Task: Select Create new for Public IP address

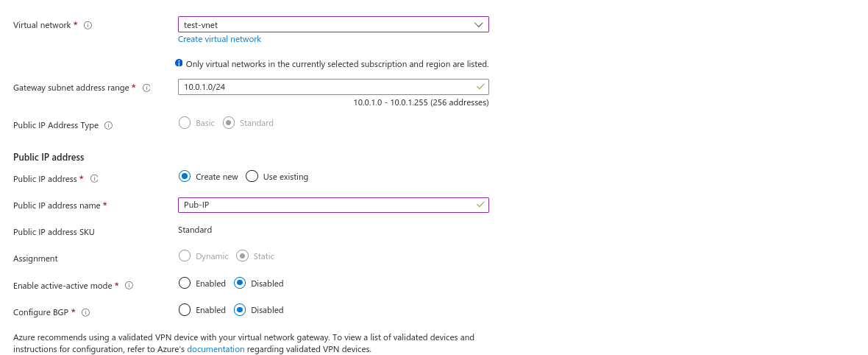Action: [185, 177]
